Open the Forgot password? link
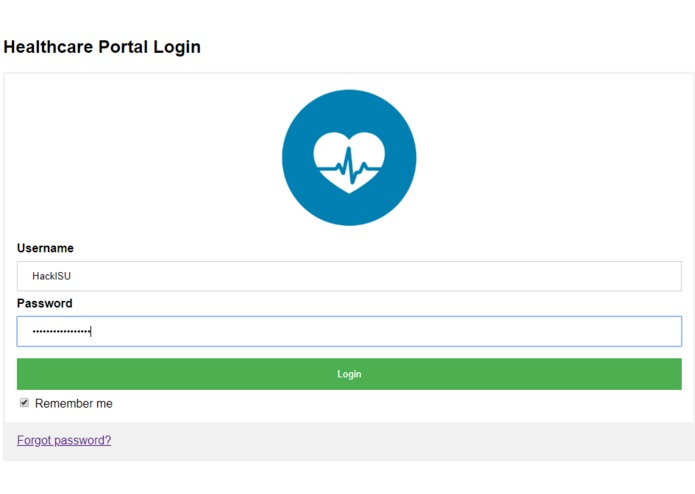695x494 pixels. click(64, 440)
